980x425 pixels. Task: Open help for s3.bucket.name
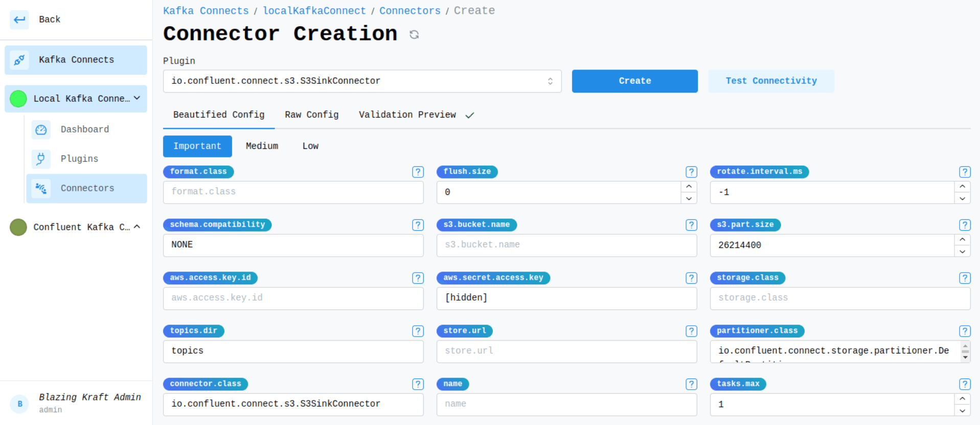click(x=691, y=225)
